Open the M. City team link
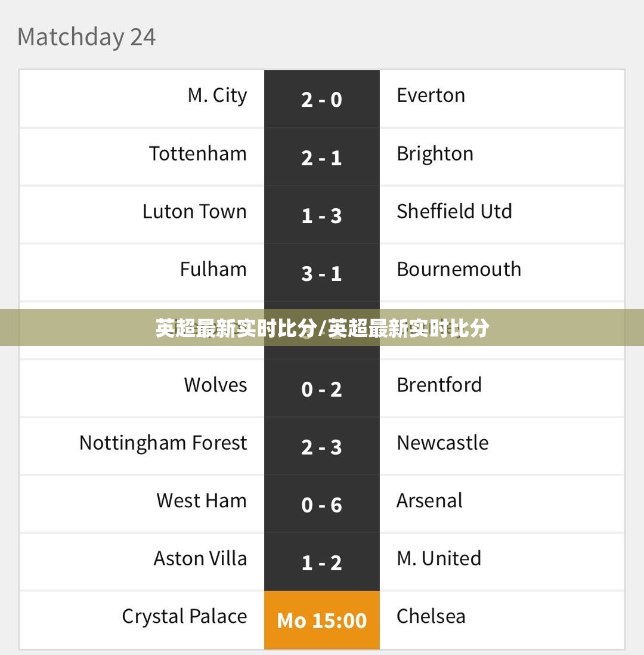Image resolution: width=644 pixels, height=655 pixels. coord(217,96)
